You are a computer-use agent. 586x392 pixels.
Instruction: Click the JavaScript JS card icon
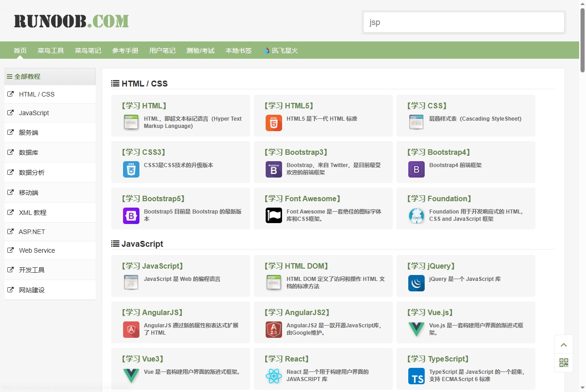click(x=131, y=283)
